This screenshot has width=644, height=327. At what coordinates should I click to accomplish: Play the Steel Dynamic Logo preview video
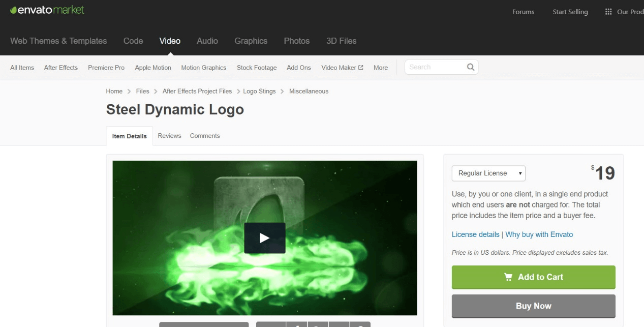(x=264, y=238)
